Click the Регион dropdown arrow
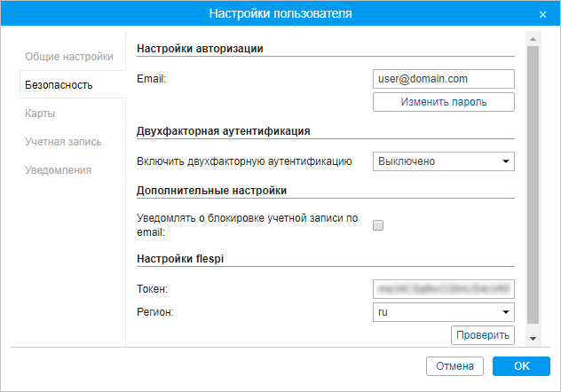561x392 pixels. [506, 312]
